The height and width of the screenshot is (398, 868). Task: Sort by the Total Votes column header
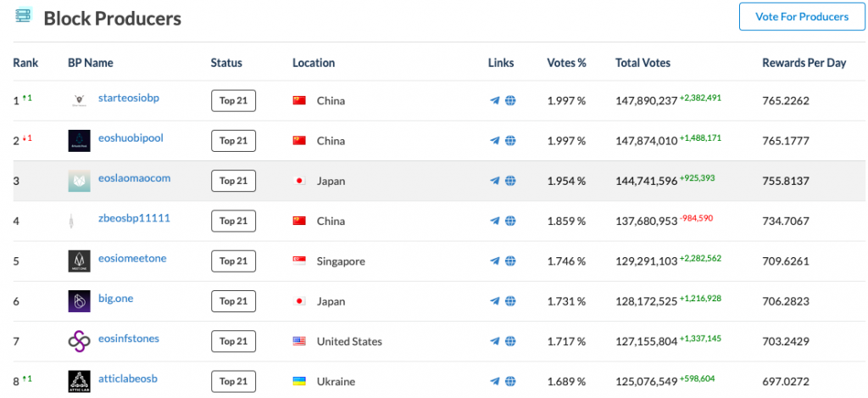[x=643, y=63]
